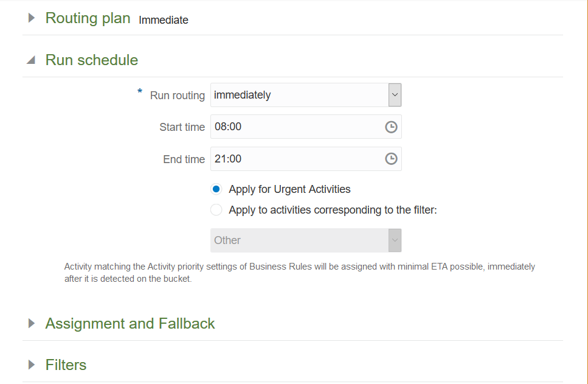This screenshot has width=588, height=384.
Task: Collapse the Run schedule section
Action: point(31,60)
